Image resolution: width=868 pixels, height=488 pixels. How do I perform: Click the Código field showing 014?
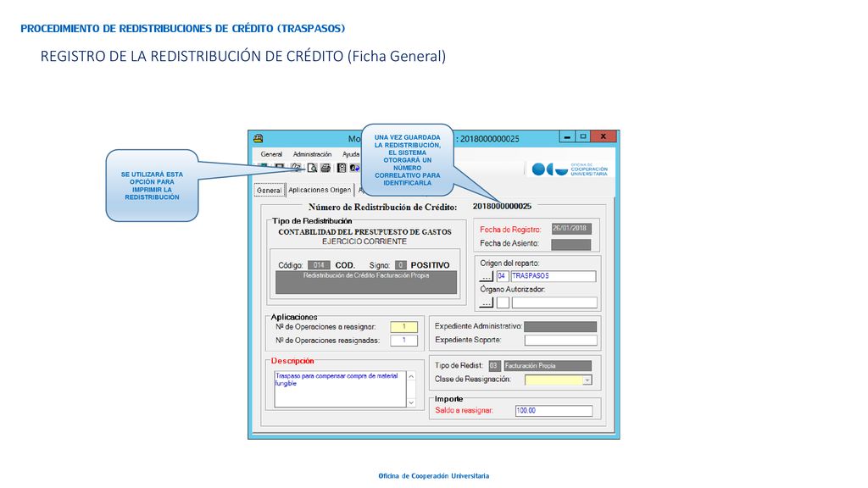tap(319, 265)
